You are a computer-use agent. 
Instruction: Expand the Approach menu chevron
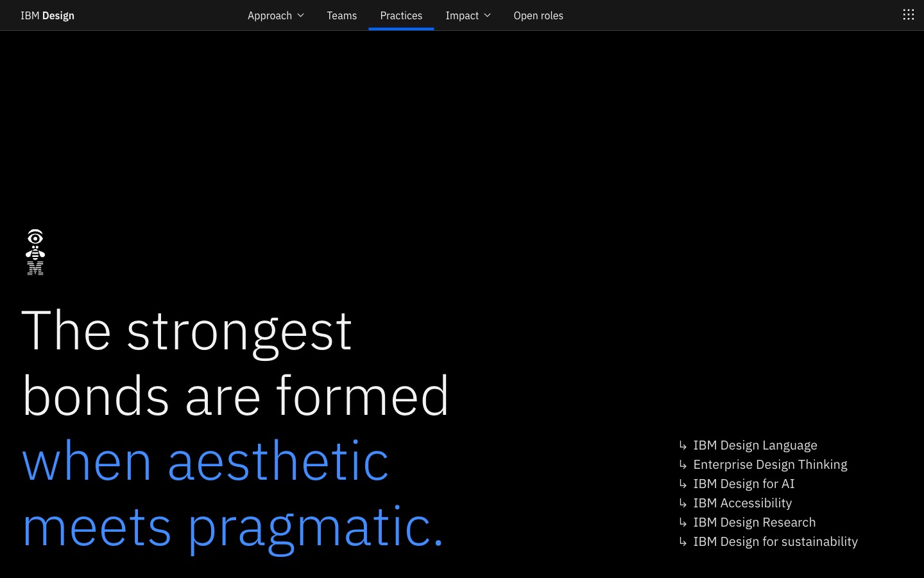300,15
